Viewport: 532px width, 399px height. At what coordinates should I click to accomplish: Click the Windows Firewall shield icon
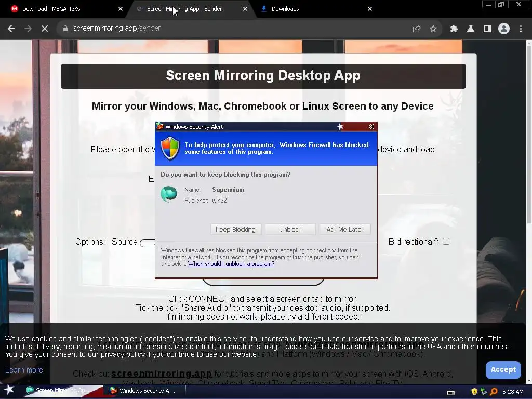coord(170,148)
